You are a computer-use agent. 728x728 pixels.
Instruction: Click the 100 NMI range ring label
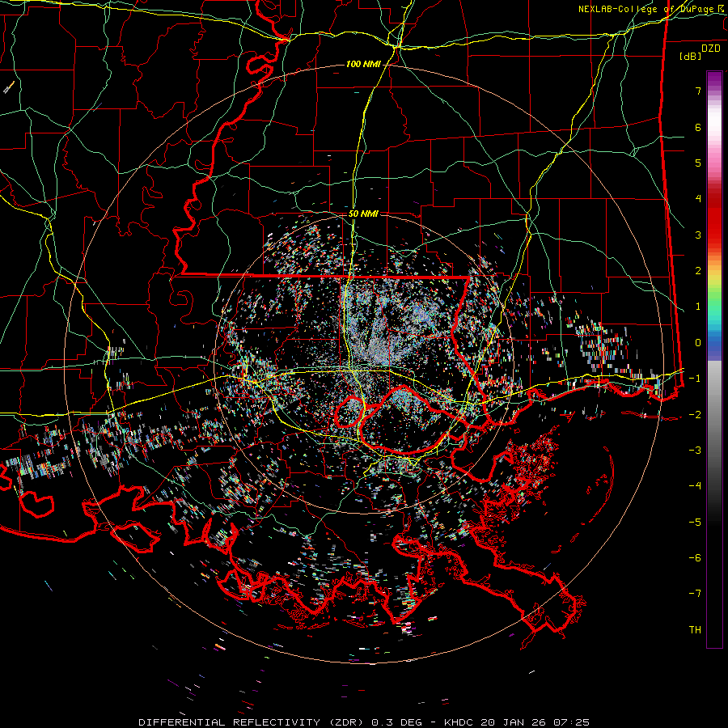point(362,64)
